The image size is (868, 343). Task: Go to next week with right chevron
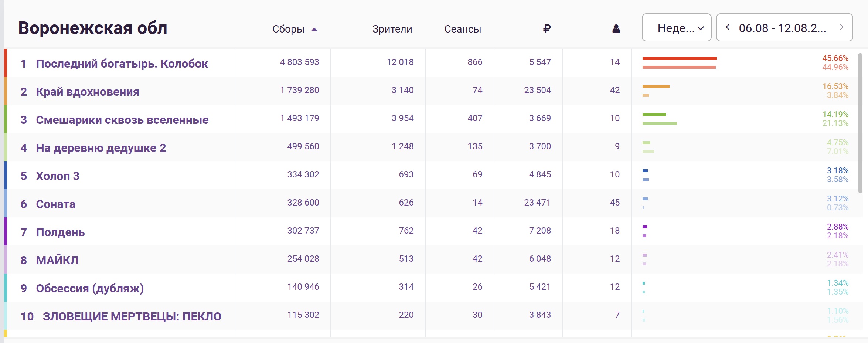pos(841,27)
